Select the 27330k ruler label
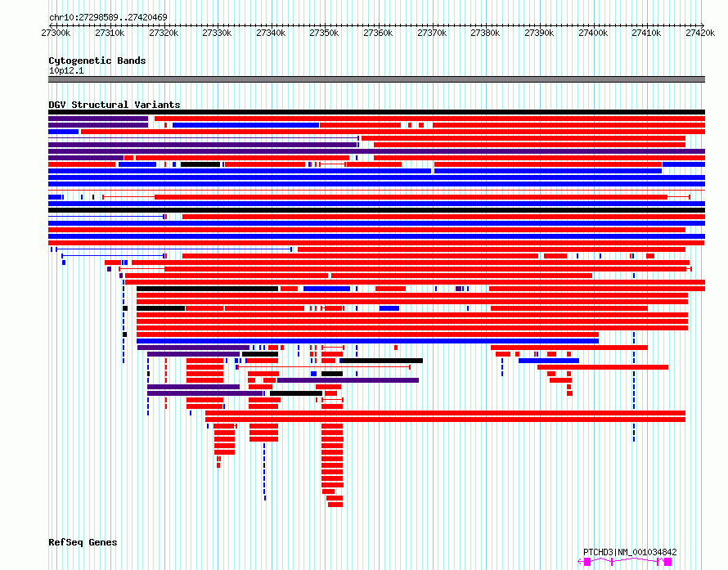The height and width of the screenshot is (570, 728). coord(217,33)
